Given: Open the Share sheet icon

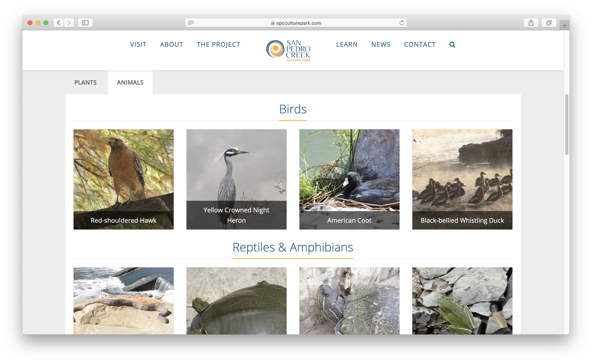Looking at the screenshot, I should [x=531, y=23].
